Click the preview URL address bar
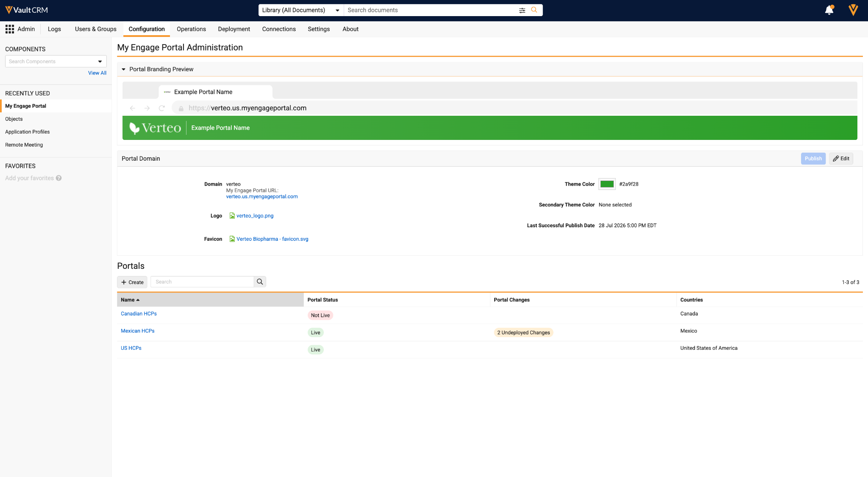Screen dimensions: 868x477 pos(514,108)
